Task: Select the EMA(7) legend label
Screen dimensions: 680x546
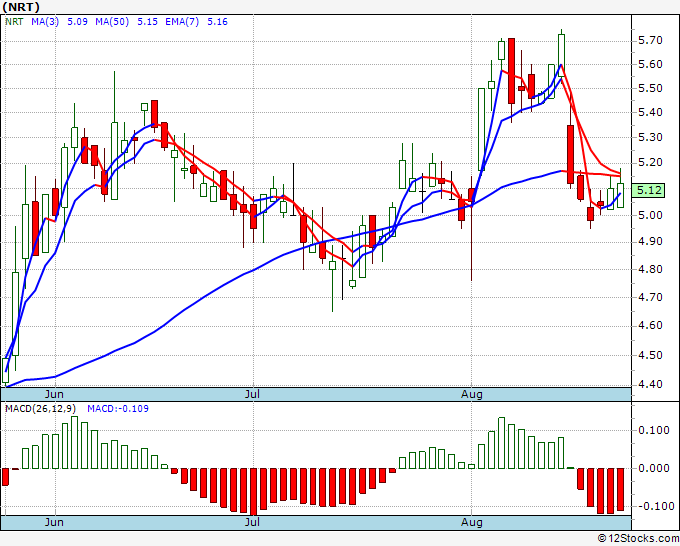Action: click(182, 22)
